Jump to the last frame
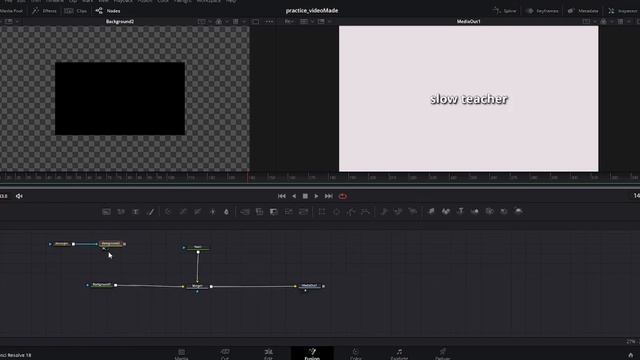The height and width of the screenshot is (360, 640). coord(329,196)
